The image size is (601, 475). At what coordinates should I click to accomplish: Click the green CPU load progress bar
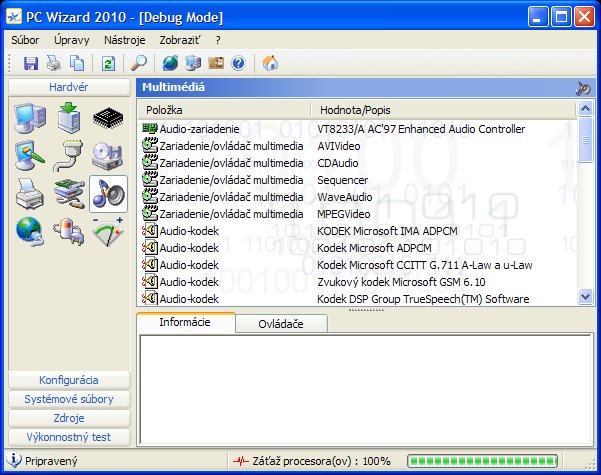tap(483, 461)
